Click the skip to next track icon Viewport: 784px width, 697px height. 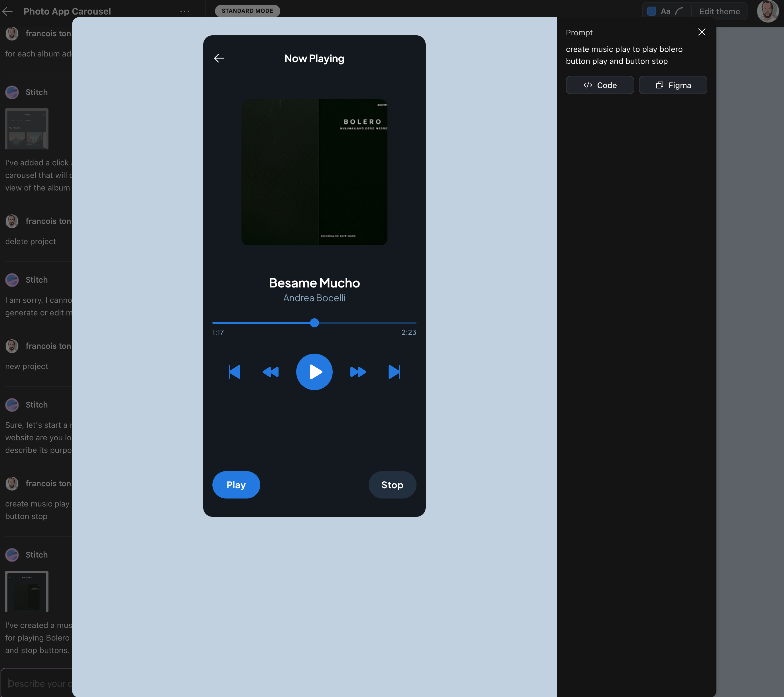[x=394, y=372]
